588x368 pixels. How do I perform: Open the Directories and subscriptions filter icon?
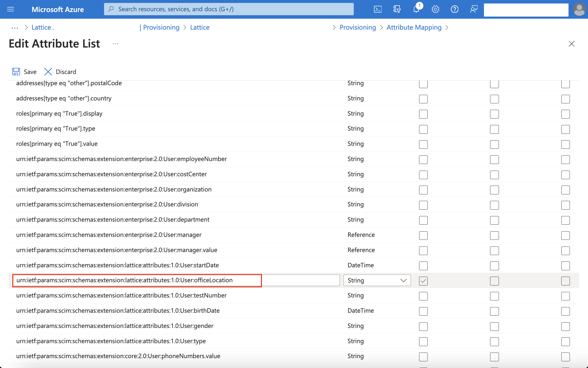[x=397, y=9]
